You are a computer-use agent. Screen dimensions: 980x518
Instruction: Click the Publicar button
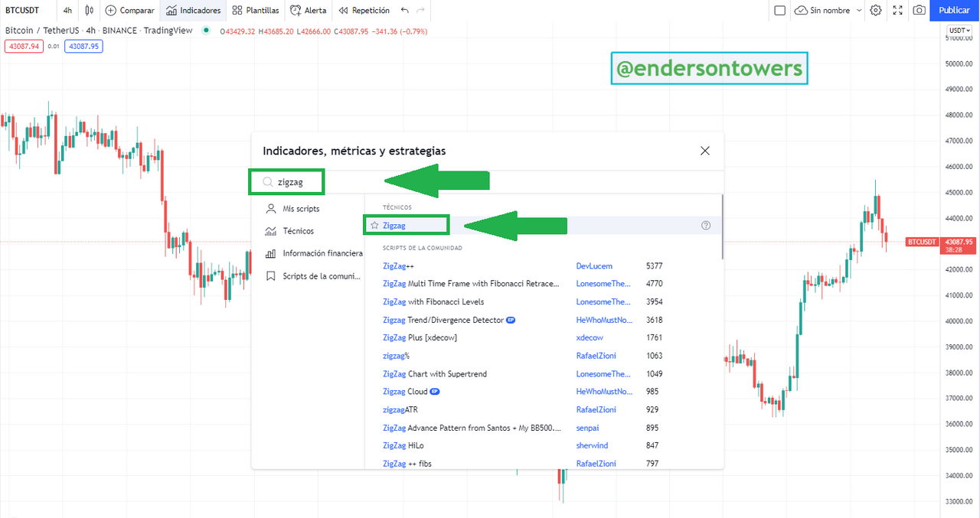click(x=954, y=11)
